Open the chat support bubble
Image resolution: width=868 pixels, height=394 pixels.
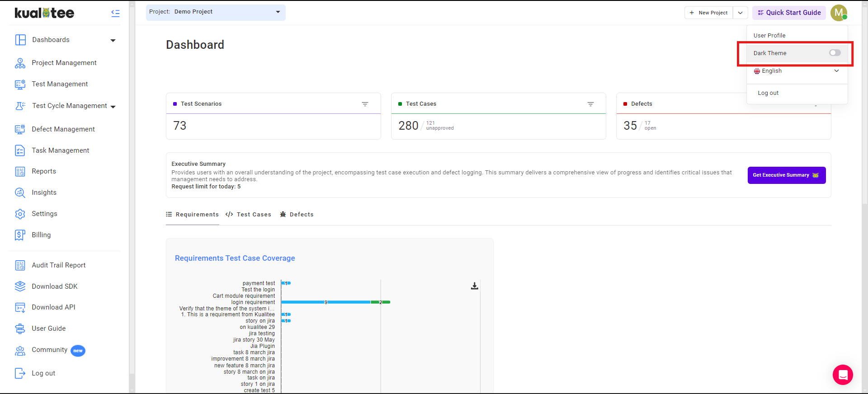[843, 375]
